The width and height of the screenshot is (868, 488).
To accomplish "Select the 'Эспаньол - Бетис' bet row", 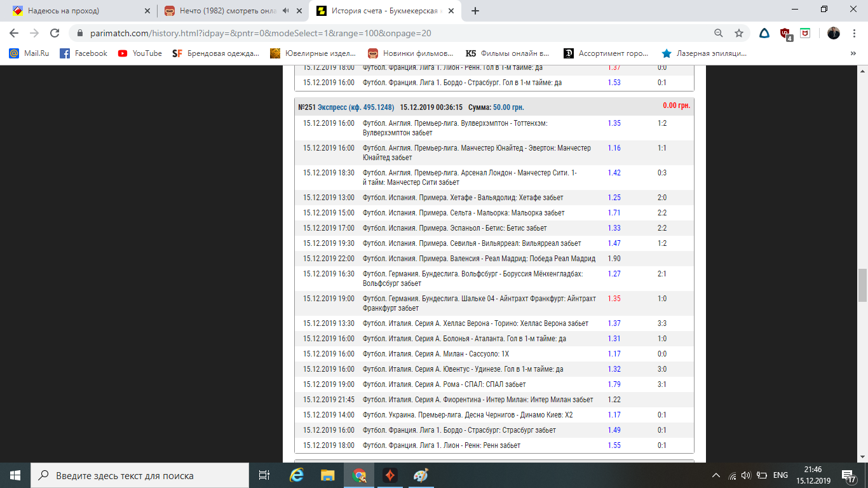I will pyautogui.click(x=494, y=228).
